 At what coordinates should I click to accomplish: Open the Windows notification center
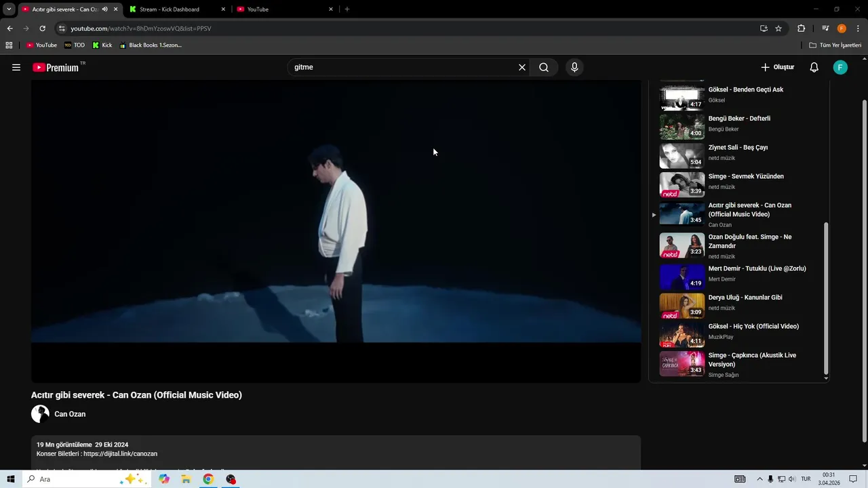click(x=854, y=479)
